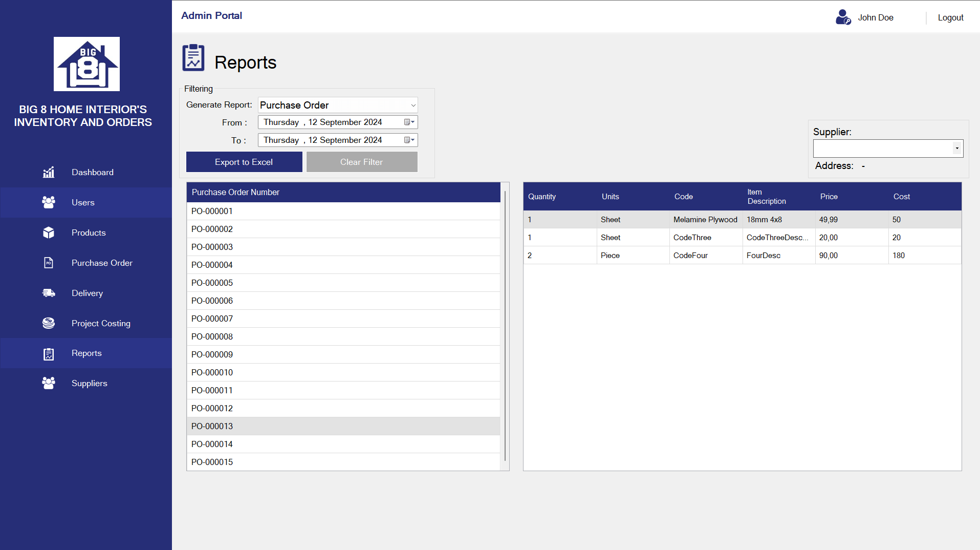Select row PO-000001

click(x=343, y=211)
